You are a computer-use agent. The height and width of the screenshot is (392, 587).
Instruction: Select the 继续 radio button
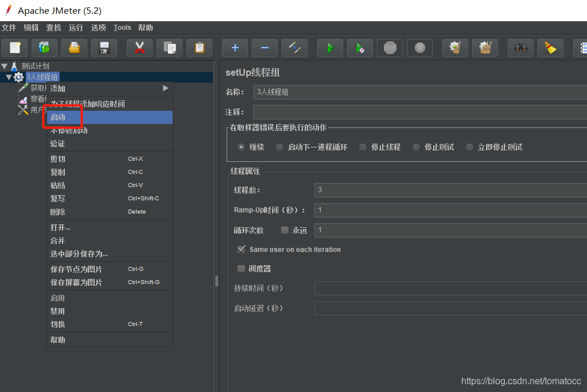(x=242, y=147)
